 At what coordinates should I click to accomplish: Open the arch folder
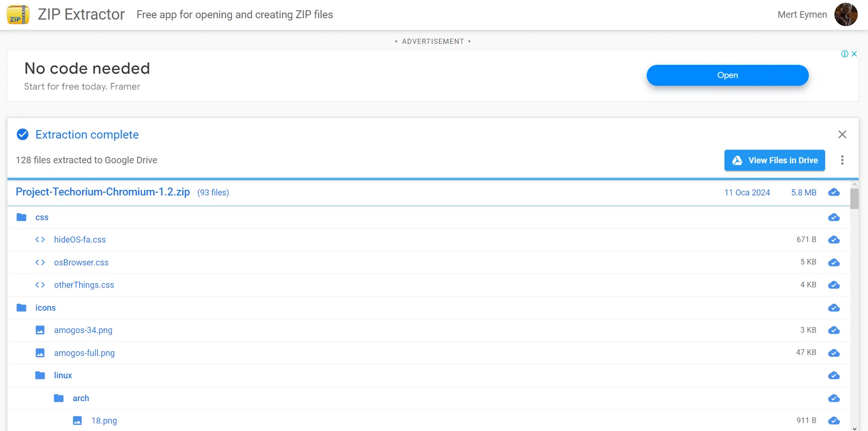coord(81,398)
